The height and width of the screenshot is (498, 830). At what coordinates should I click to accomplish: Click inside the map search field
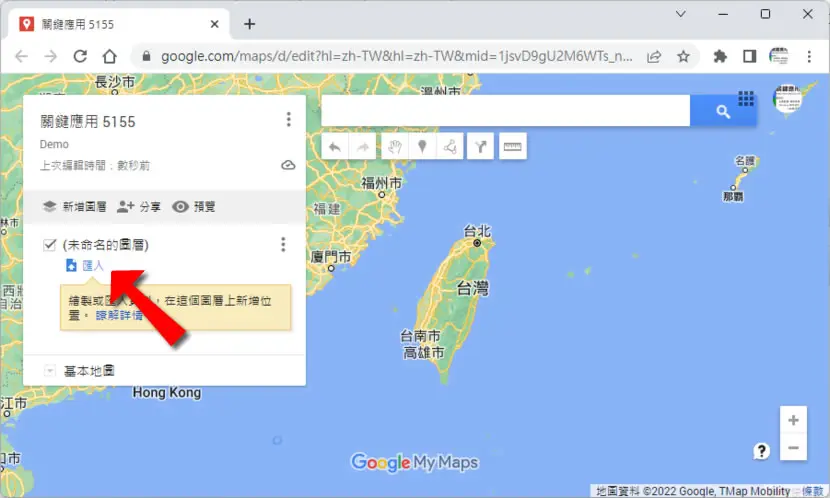pos(506,111)
